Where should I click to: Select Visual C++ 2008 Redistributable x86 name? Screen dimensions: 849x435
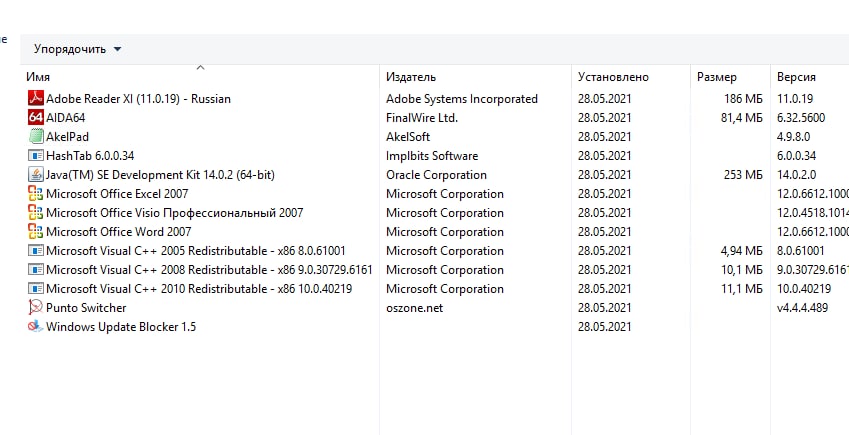pos(209,269)
